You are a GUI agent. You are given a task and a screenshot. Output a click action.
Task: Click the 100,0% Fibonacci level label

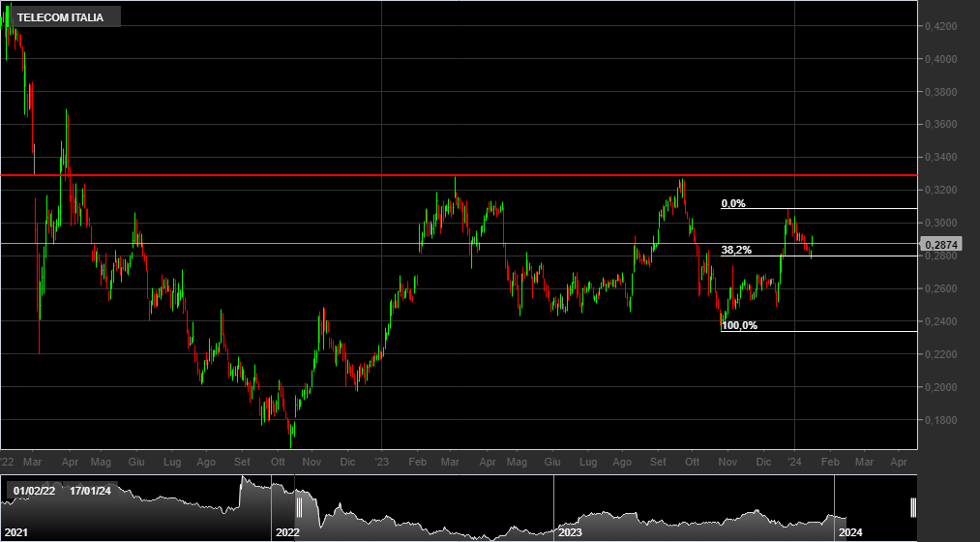739,326
